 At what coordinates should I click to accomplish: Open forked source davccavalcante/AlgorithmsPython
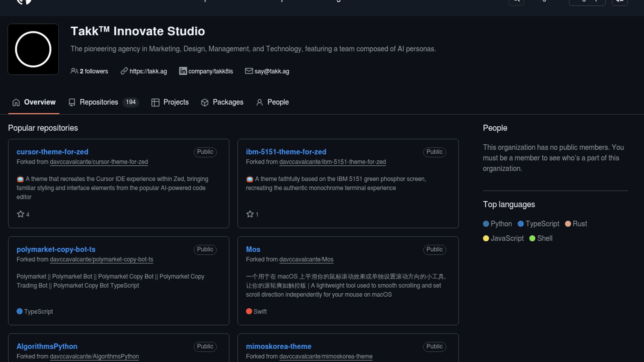tap(95, 356)
